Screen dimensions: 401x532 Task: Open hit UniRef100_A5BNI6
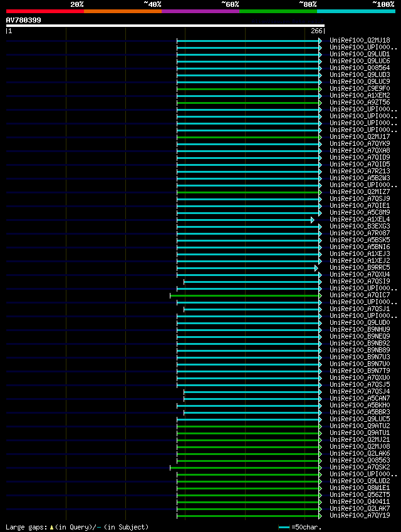tap(360, 247)
